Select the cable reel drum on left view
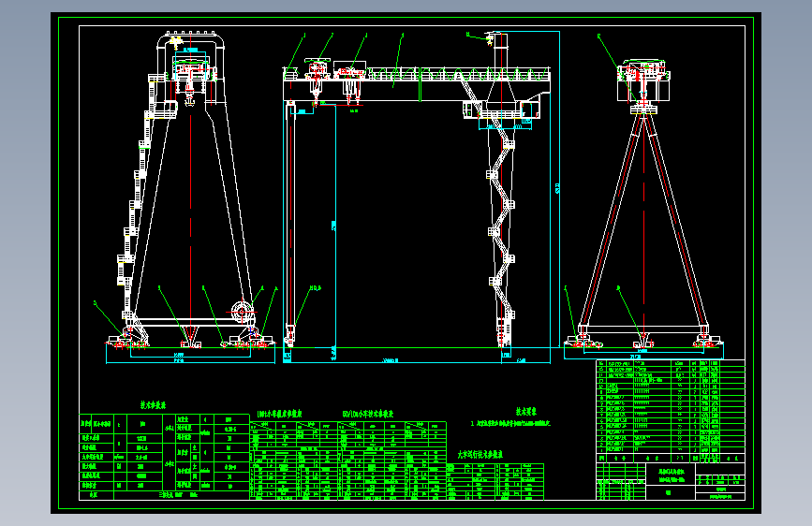The image size is (812, 526). pyautogui.click(x=242, y=312)
